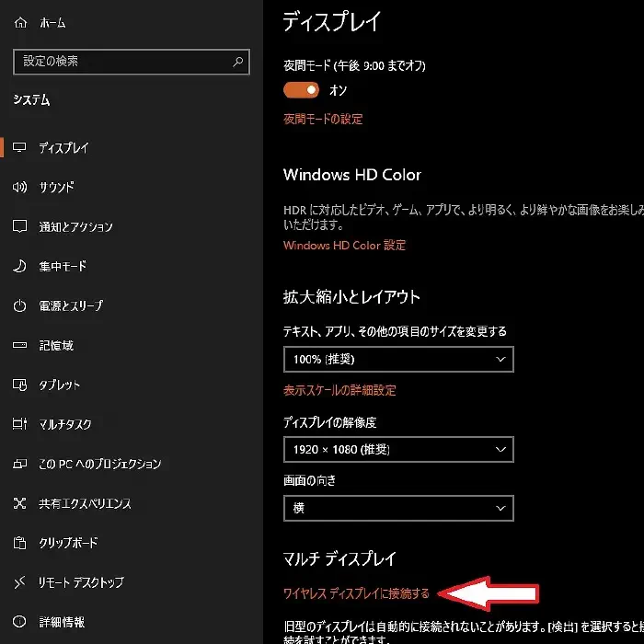This screenshot has height=644, width=644.
Task: Click the 拡大縮小とレイアウト heading
Action: pyautogui.click(x=351, y=296)
